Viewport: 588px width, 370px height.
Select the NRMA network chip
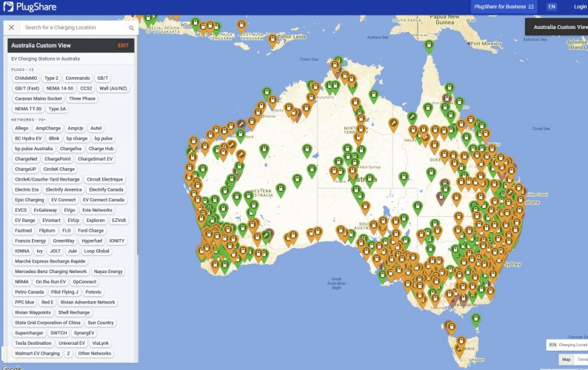[x=21, y=281]
